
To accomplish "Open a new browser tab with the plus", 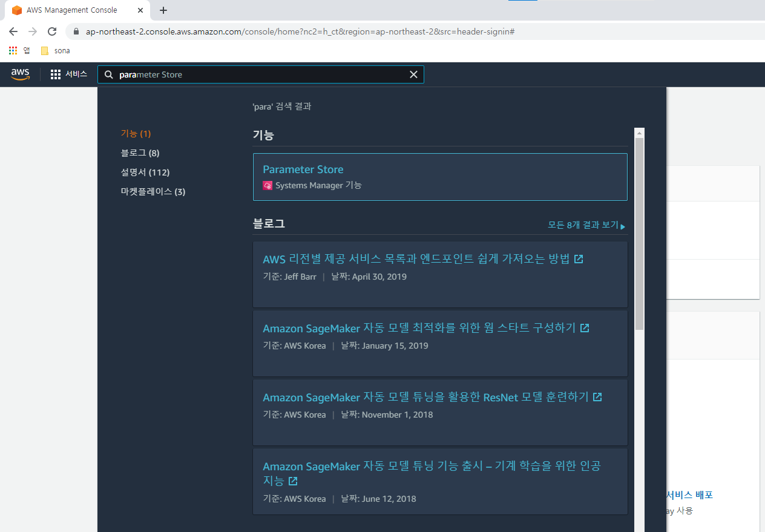I will pyautogui.click(x=163, y=10).
